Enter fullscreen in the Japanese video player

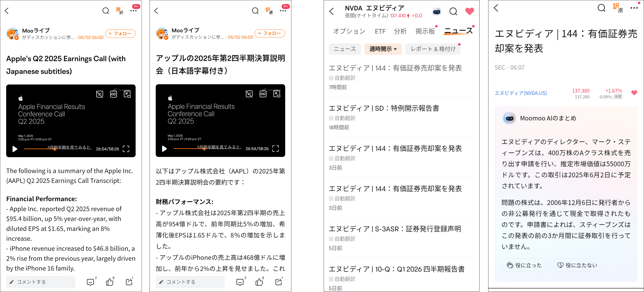[x=275, y=149]
